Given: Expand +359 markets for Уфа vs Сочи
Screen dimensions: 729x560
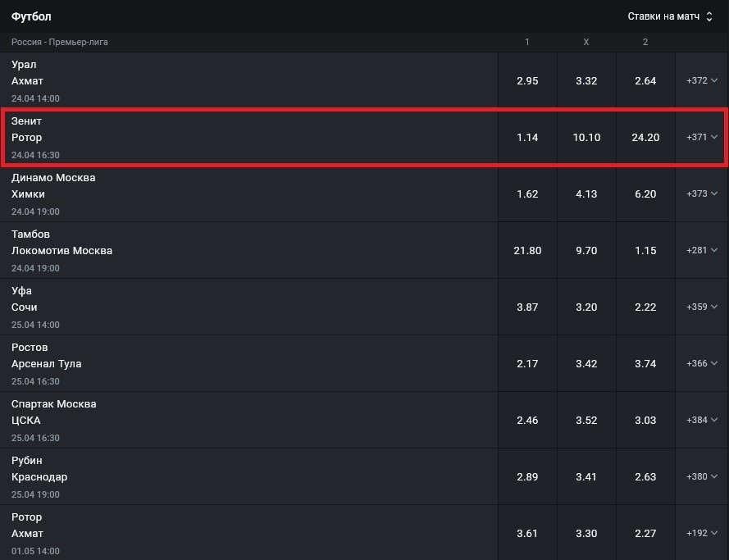Looking at the screenshot, I should 702,307.
